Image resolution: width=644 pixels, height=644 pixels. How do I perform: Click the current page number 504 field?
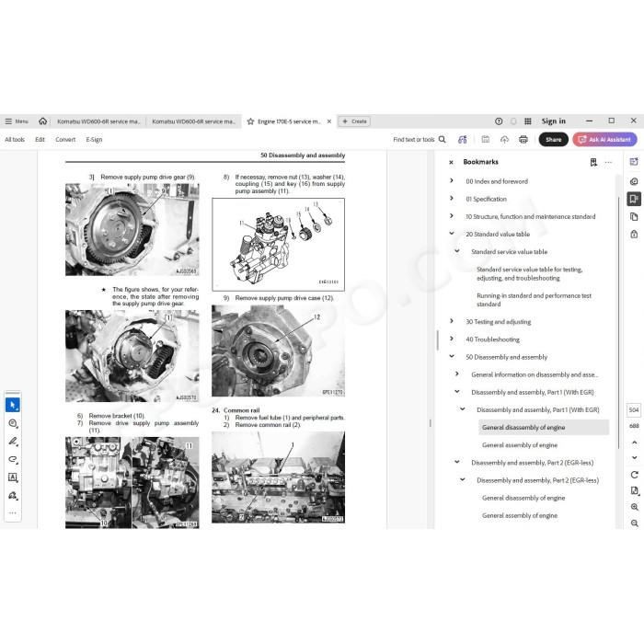[x=634, y=410]
